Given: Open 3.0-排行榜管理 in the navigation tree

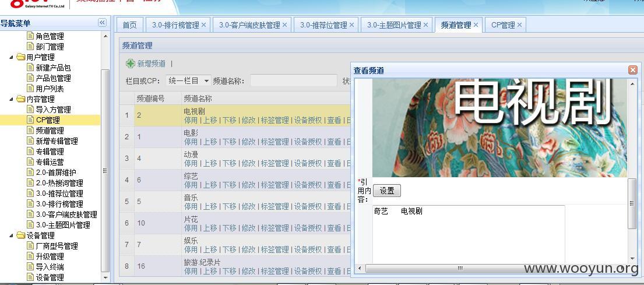Looking at the screenshot, I should click(x=59, y=203).
